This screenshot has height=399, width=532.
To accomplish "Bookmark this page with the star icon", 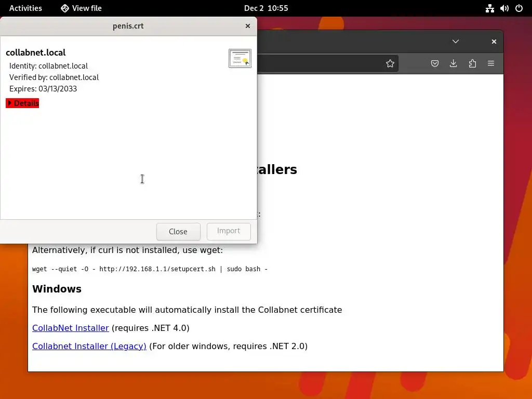I will click(390, 63).
